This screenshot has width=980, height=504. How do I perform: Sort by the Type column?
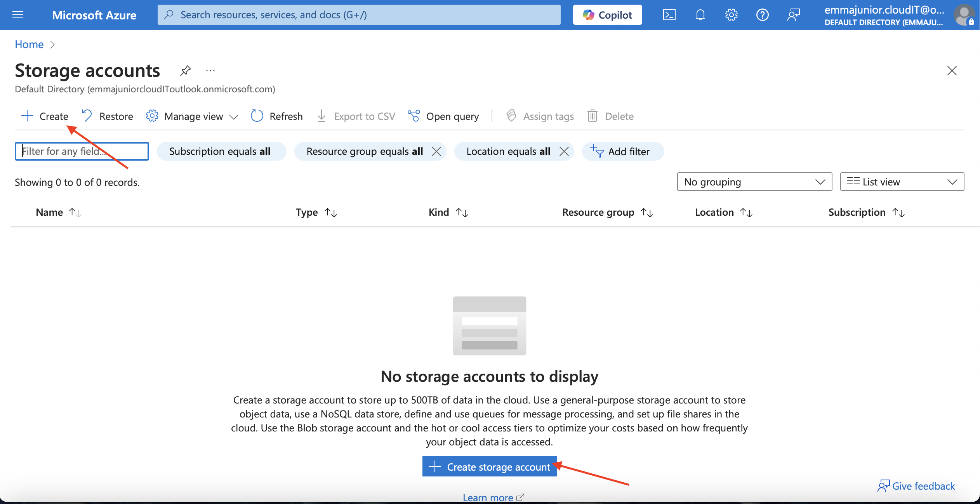point(316,212)
